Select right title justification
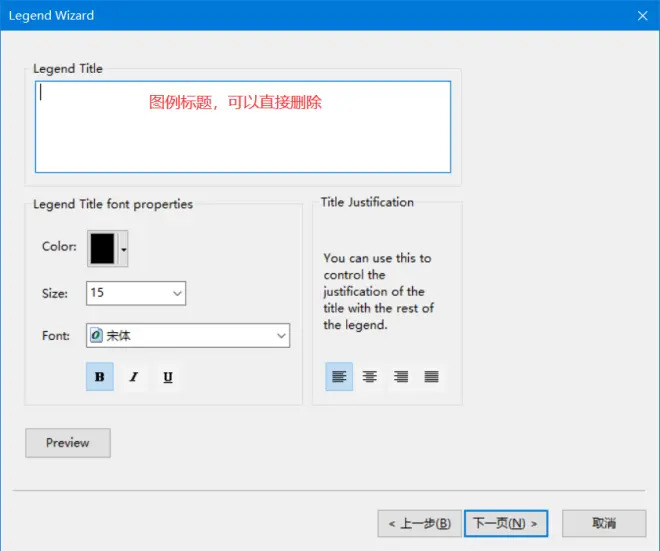The height and width of the screenshot is (551, 660). point(401,376)
